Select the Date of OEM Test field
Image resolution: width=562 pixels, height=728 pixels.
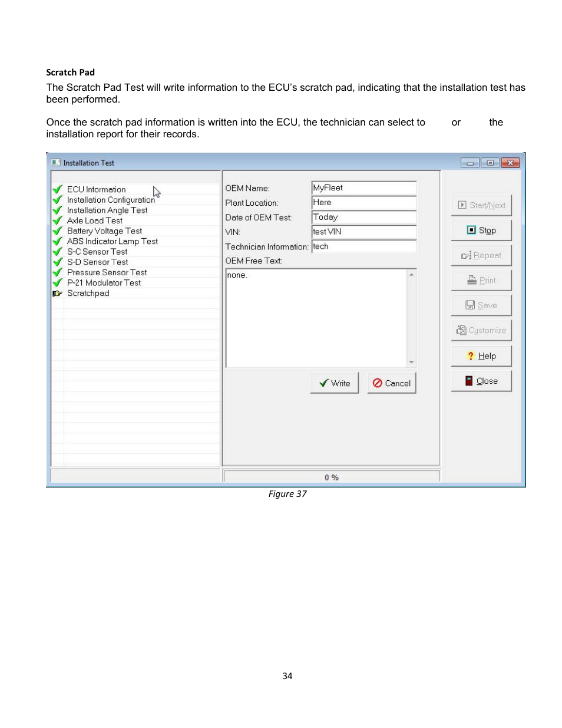click(x=363, y=217)
